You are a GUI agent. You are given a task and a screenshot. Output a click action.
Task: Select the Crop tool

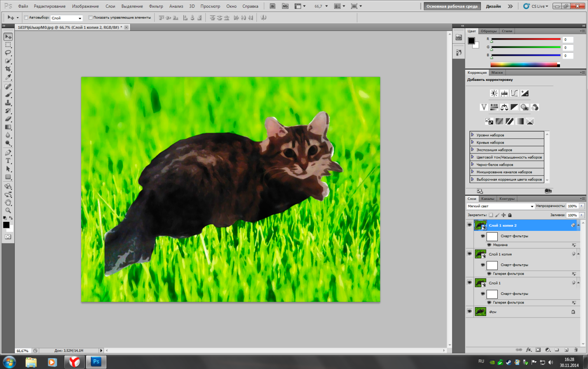click(x=8, y=69)
